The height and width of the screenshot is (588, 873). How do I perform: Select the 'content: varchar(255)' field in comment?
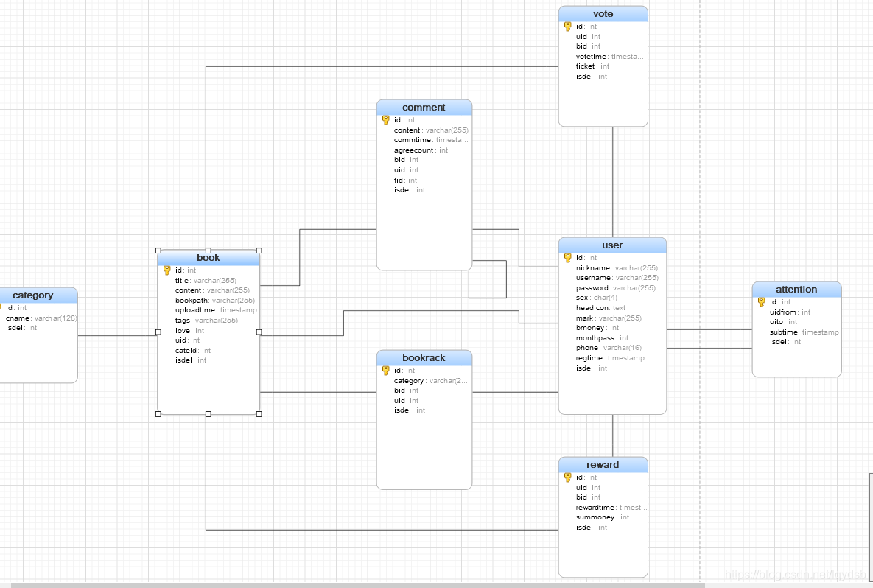[x=431, y=130]
